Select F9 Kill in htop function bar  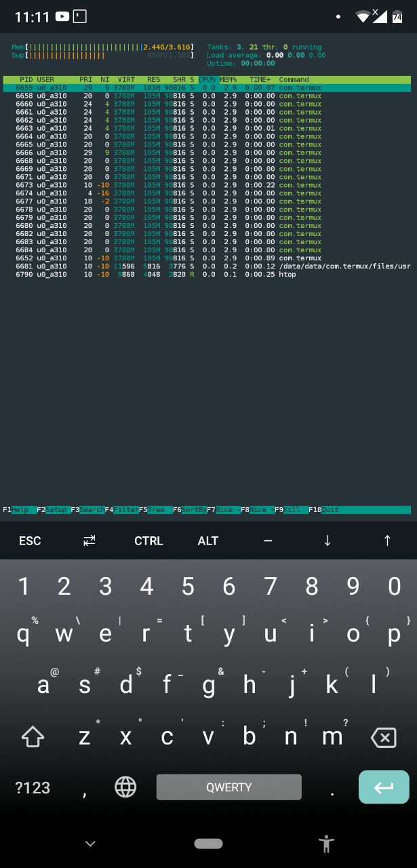(x=292, y=510)
